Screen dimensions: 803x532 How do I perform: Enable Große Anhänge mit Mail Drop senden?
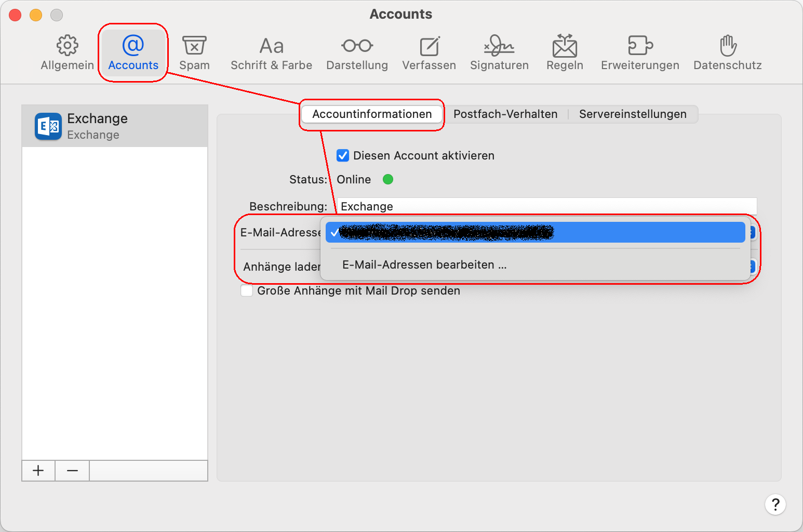pos(247,290)
